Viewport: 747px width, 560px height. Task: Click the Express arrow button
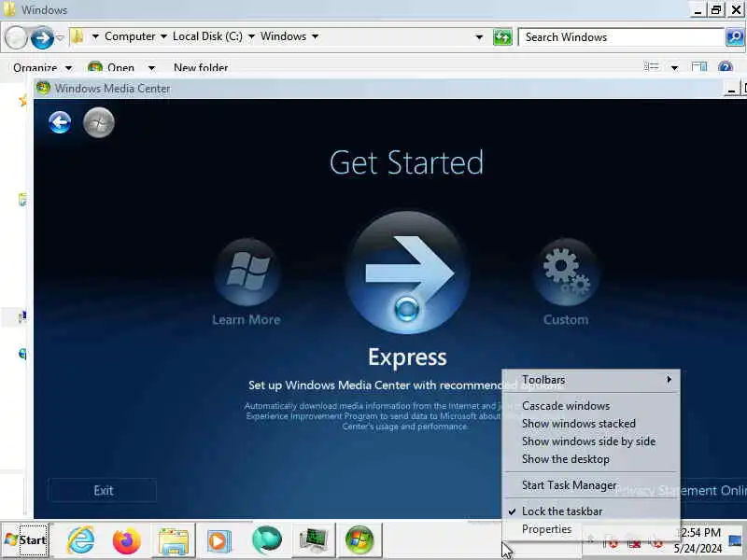pyautogui.click(x=407, y=273)
